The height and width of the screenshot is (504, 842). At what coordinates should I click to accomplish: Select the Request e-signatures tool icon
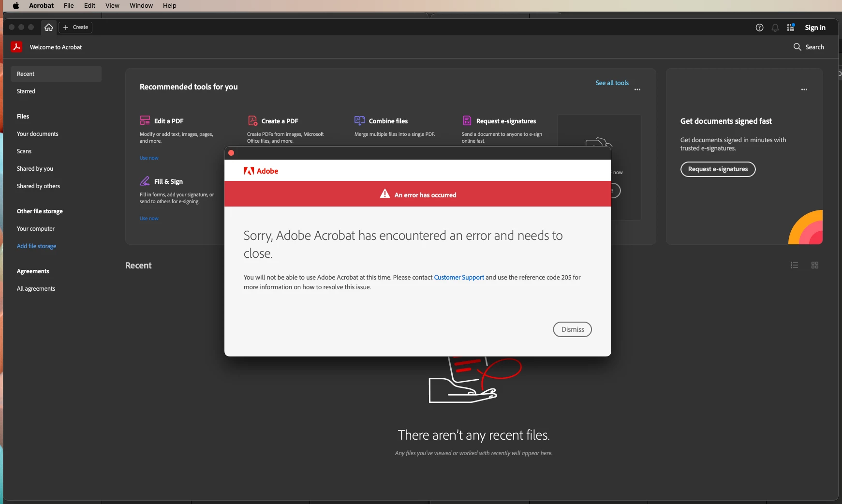(467, 120)
